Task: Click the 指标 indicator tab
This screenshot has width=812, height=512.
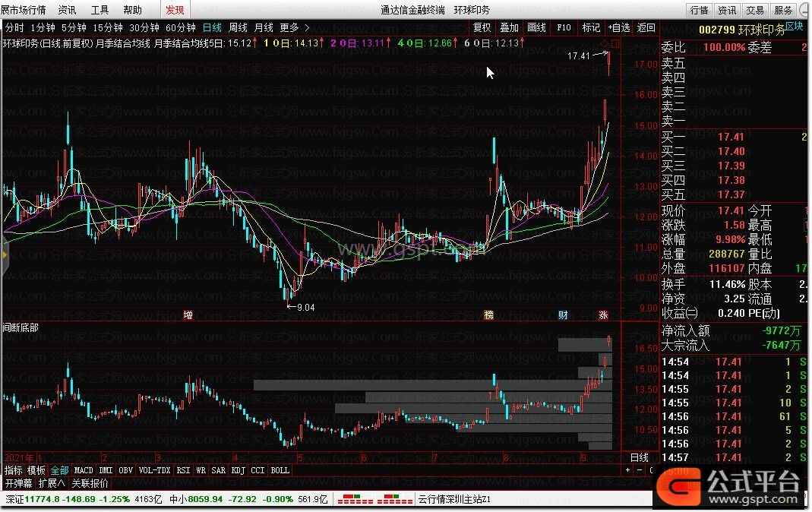Action: [x=14, y=470]
